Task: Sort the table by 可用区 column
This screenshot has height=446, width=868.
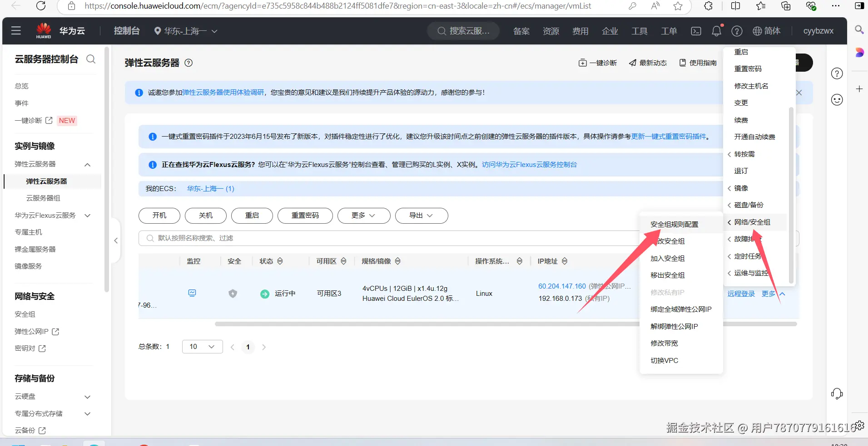Action: click(x=344, y=261)
